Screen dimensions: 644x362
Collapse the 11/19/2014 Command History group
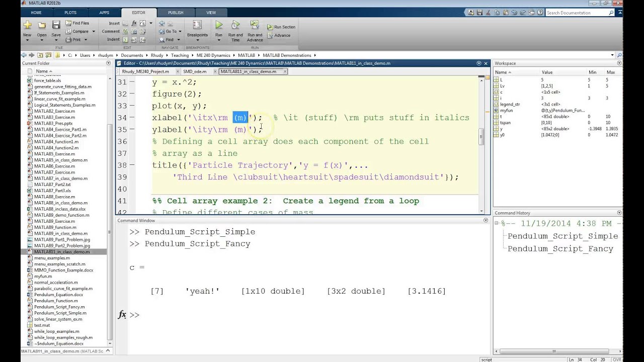(x=497, y=223)
